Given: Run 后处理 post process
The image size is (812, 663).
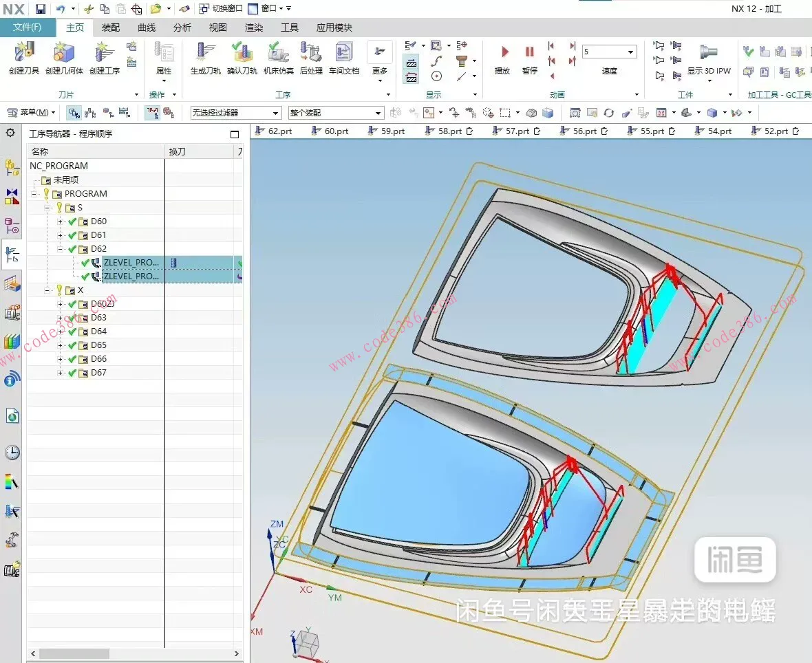Looking at the screenshot, I should pyautogui.click(x=311, y=54).
